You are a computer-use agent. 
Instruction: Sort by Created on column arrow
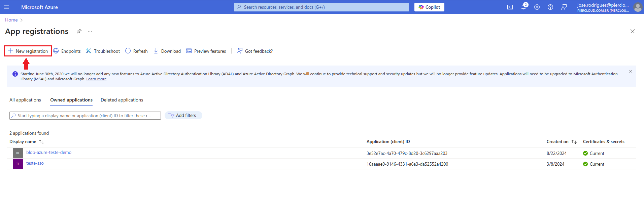click(574, 142)
